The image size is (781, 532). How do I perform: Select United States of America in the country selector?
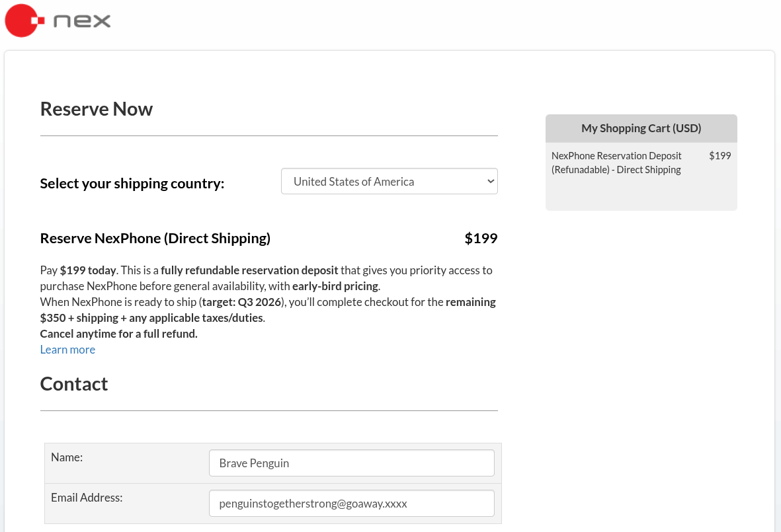tap(389, 180)
